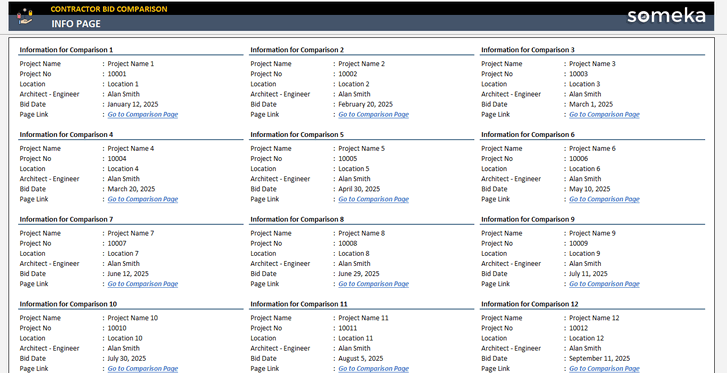Select the project number 10001 cell
The image size is (727, 373).
[117, 74]
